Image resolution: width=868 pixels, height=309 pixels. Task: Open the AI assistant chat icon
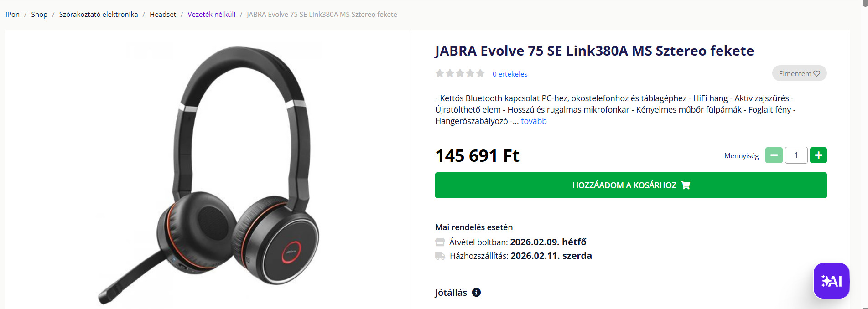(831, 281)
